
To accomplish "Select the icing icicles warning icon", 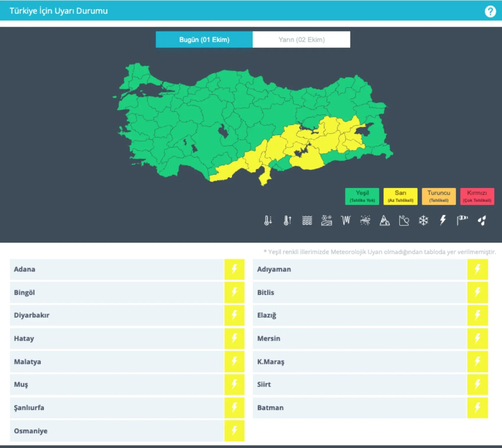I will click(x=346, y=220).
